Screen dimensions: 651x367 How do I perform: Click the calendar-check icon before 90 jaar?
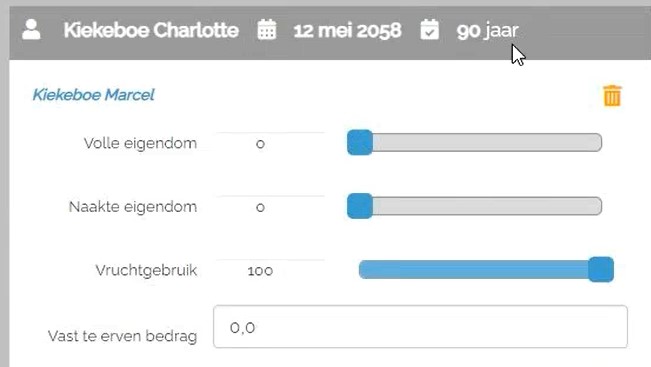click(x=429, y=29)
